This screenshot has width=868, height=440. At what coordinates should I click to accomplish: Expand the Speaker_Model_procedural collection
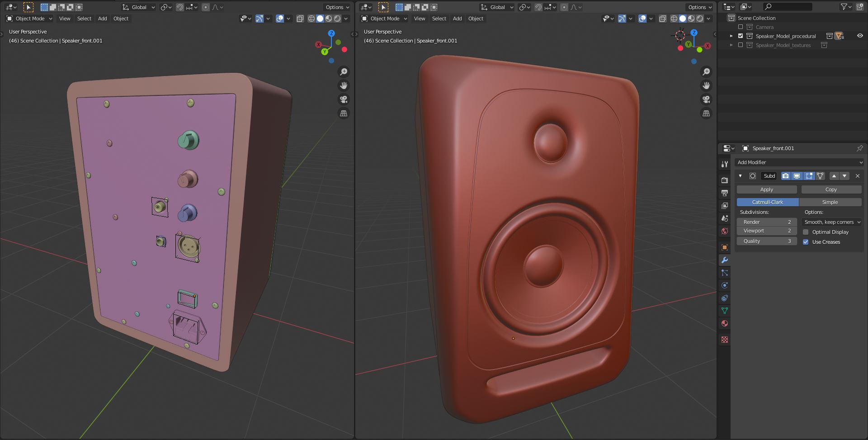tap(731, 36)
